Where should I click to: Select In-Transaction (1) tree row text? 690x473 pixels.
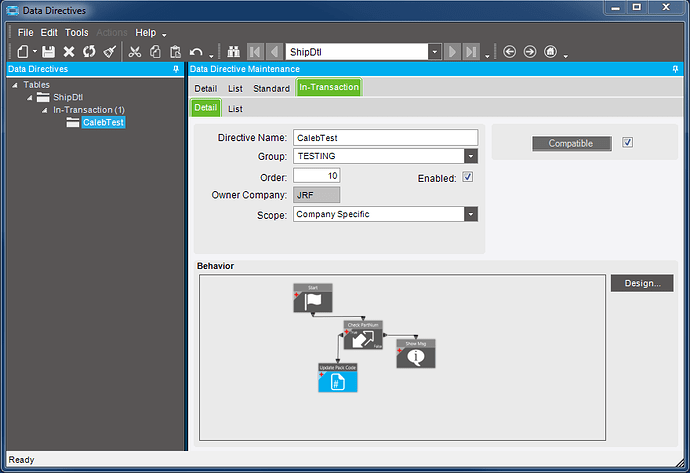[89, 110]
